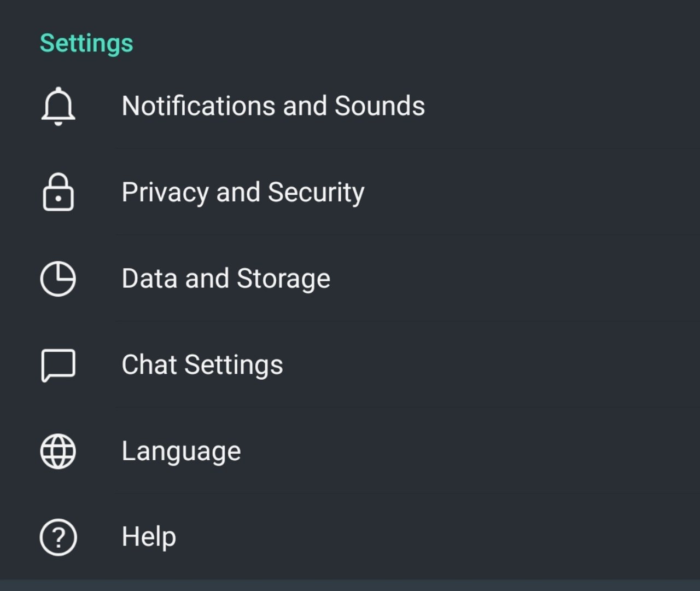Screen dimensions: 700x591
Task: Open the Help entry
Action: click(x=350, y=537)
